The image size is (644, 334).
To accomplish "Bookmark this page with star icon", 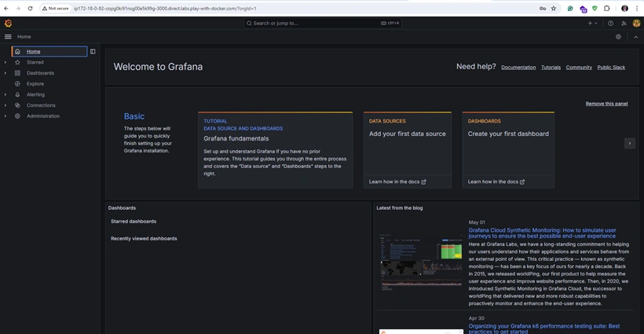I will pyautogui.click(x=553, y=8).
